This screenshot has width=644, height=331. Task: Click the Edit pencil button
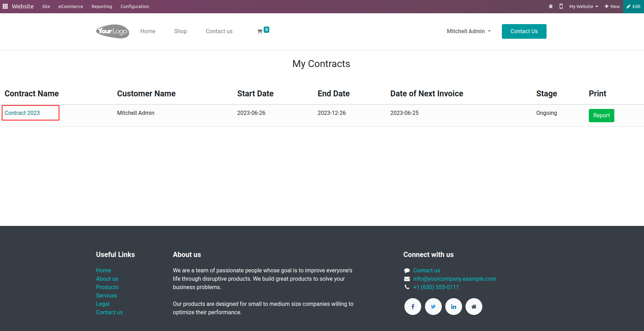coord(634,7)
